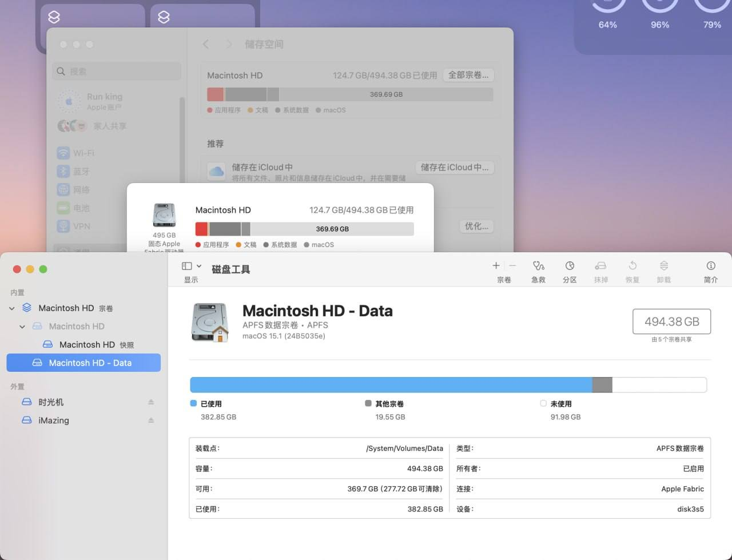This screenshot has width=732, height=560.
Task: Select the 时光机 external disk
Action: pos(83,402)
